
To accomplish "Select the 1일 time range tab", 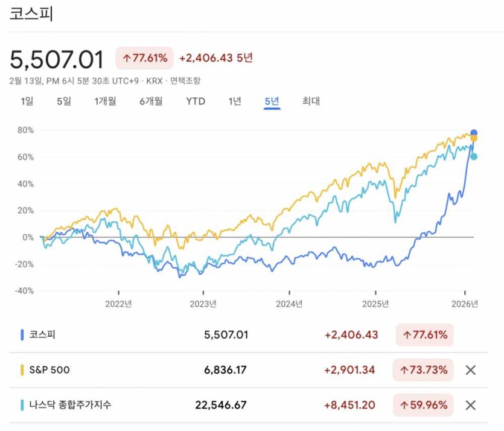I will coord(27,101).
